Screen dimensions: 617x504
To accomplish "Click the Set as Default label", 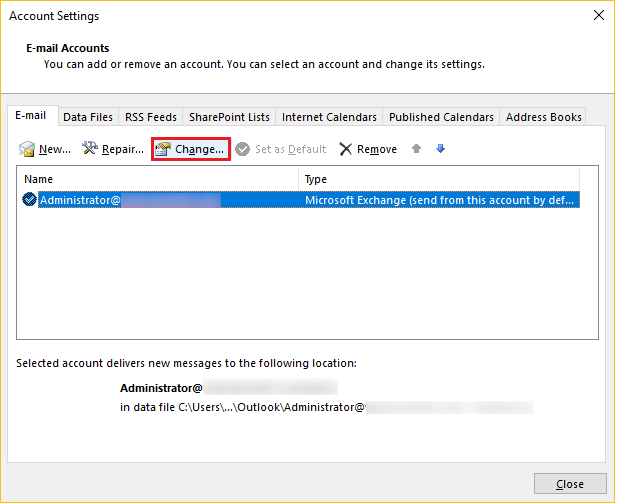I will 290,149.
